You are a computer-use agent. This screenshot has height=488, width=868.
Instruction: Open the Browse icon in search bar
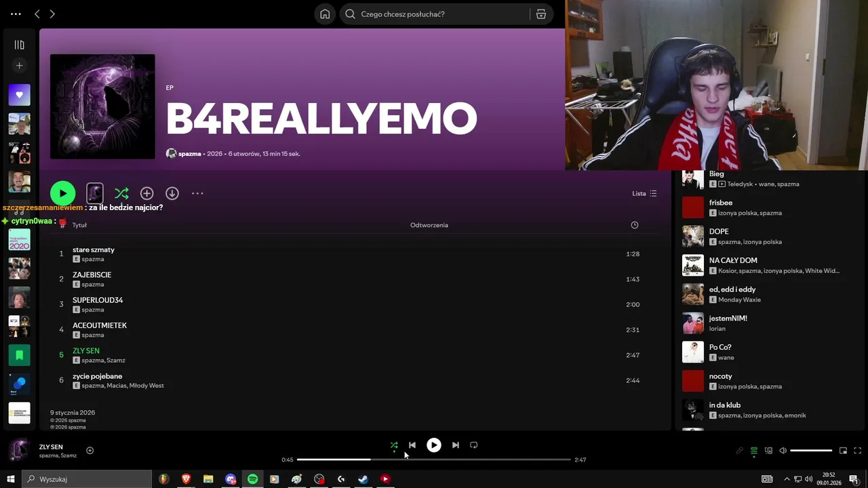(x=540, y=14)
